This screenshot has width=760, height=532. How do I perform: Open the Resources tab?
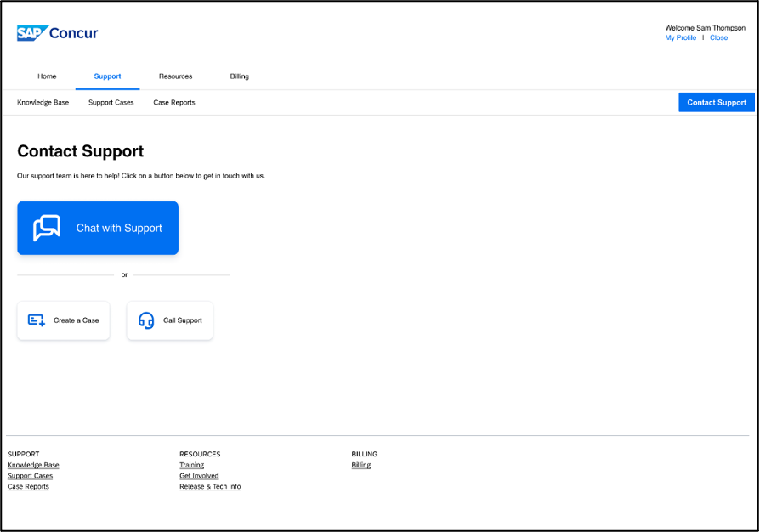click(x=176, y=76)
